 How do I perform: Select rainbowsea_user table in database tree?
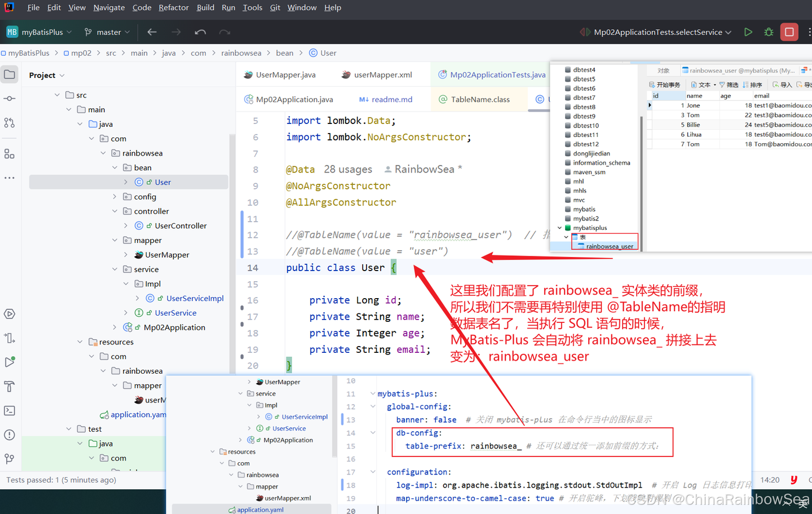tap(609, 246)
